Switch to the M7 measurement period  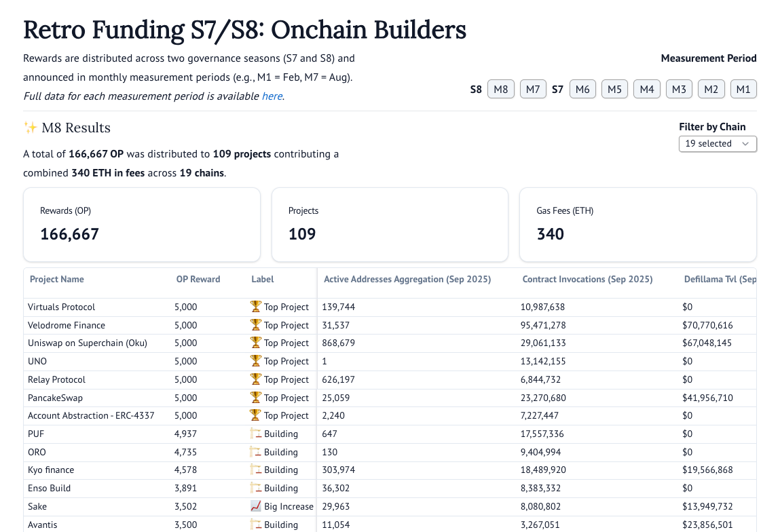(533, 89)
